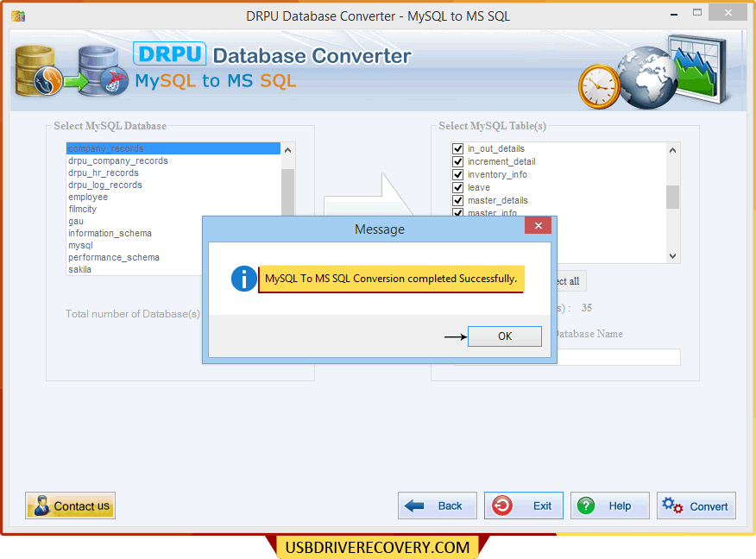Select drpu_company_records database
756x559 pixels.
173,160
